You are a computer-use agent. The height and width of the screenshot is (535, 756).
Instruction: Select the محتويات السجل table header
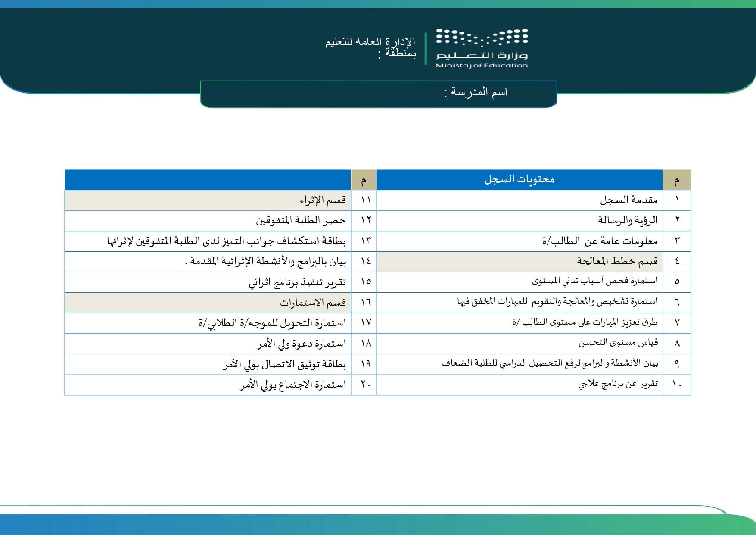pyautogui.click(x=520, y=179)
